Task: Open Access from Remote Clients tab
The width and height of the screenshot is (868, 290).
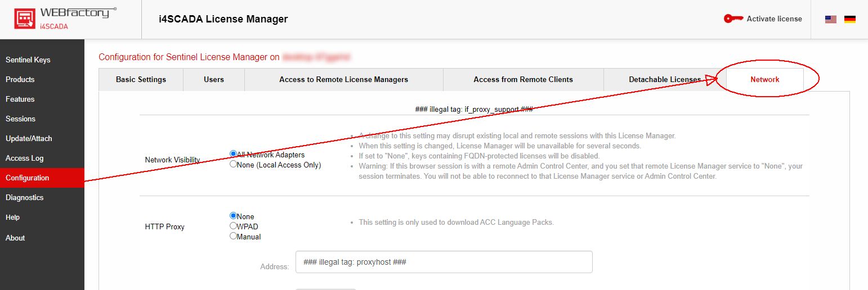Action: [523, 79]
